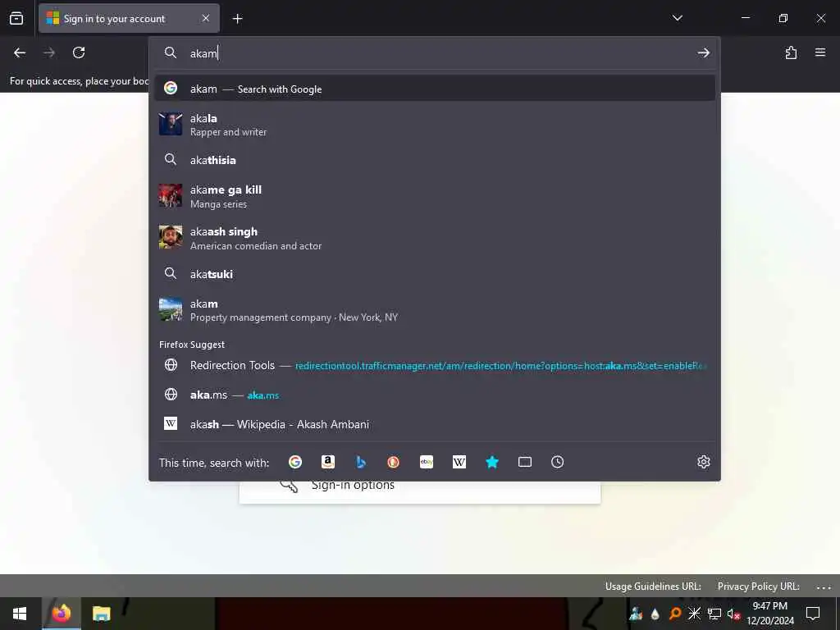Search this time with DuckDuckGo icon
Viewport: 840px width, 630px height.
(x=393, y=462)
